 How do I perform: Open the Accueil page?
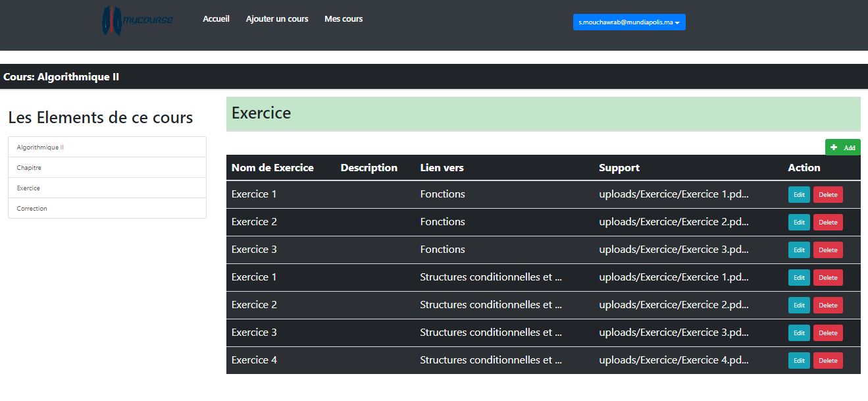216,19
